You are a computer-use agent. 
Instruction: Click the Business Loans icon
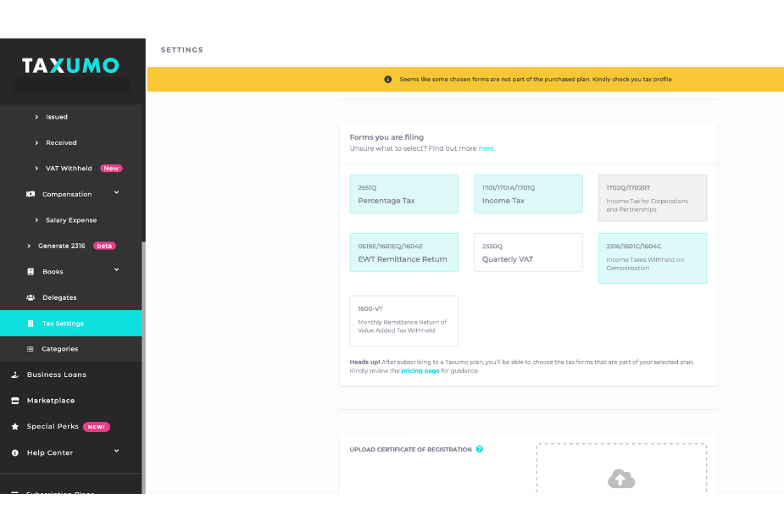[x=14, y=374]
